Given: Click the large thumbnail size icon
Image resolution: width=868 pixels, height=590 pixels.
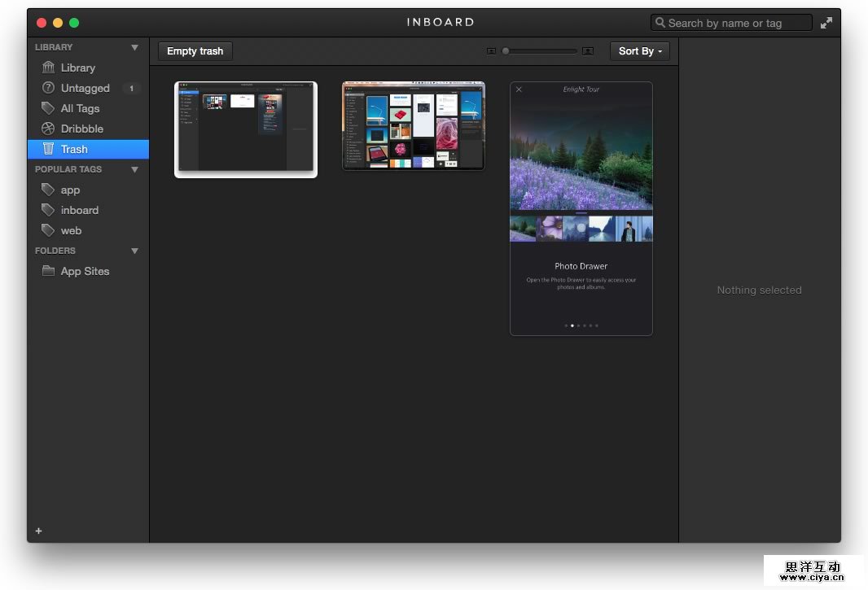Looking at the screenshot, I should [x=588, y=51].
